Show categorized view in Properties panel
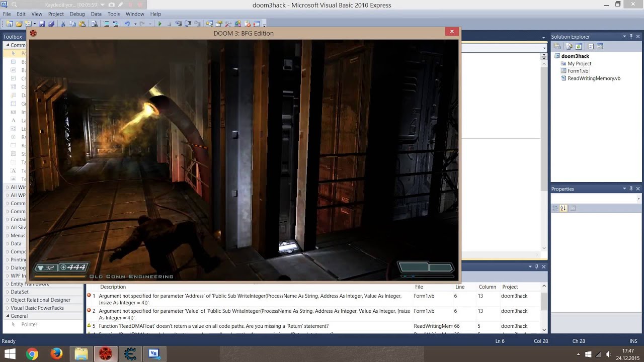Screen dimensions: 644x362 click(x=555, y=208)
